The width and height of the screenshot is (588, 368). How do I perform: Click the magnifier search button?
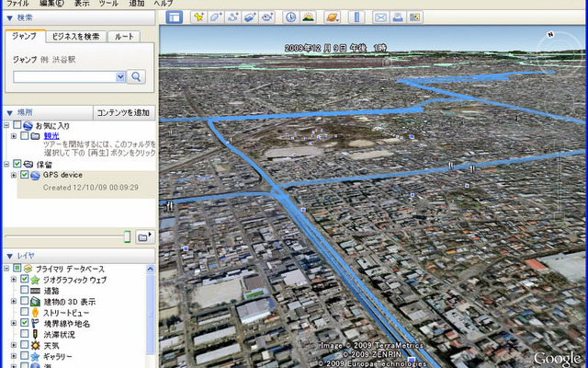tap(136, 77)
